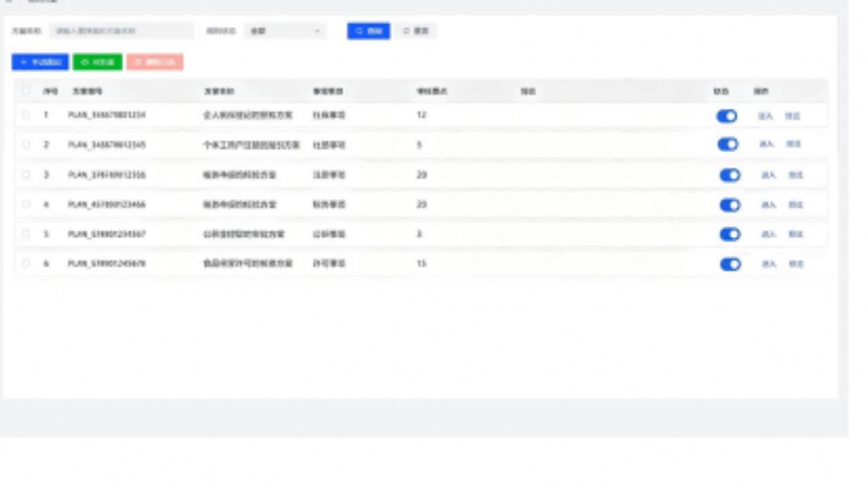This screenshot has width=868, height=489.
Task: Click the PLAN code cell in row 1
Action: tap(107, 115)
